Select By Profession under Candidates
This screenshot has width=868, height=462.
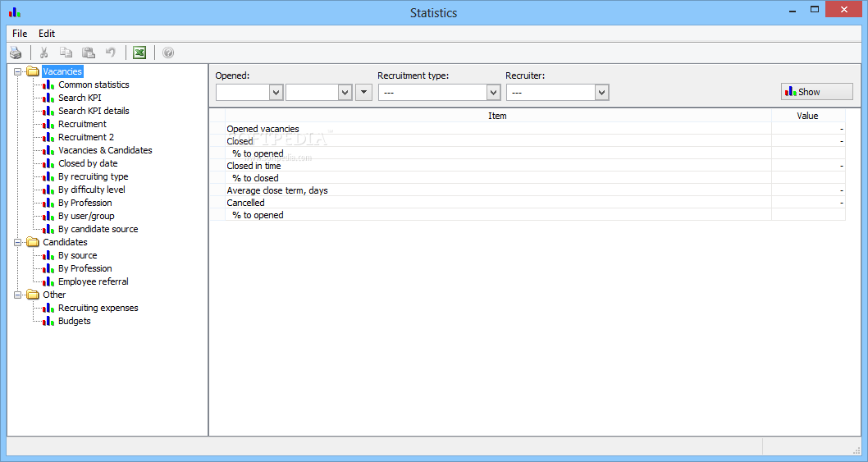[x=85, y=268]
